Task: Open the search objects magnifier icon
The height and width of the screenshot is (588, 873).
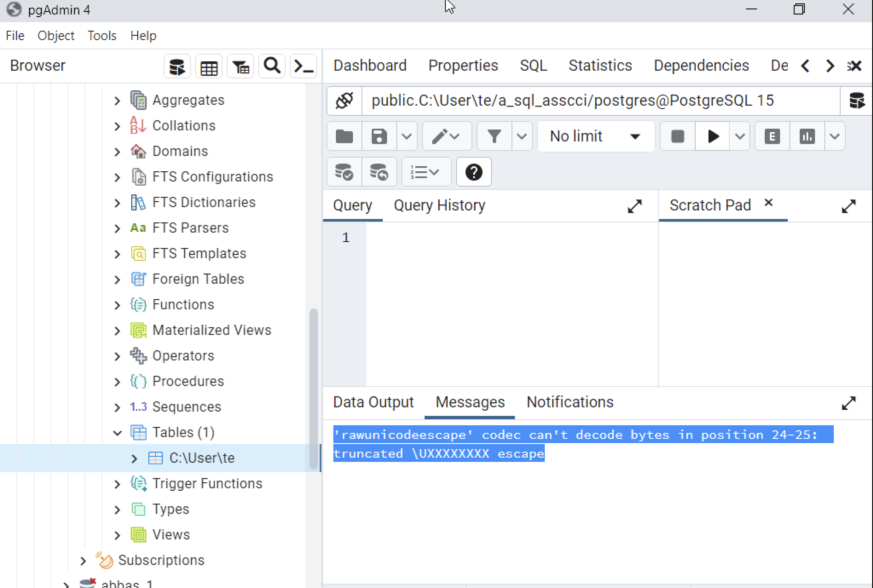Action: (x=272, y=66)
